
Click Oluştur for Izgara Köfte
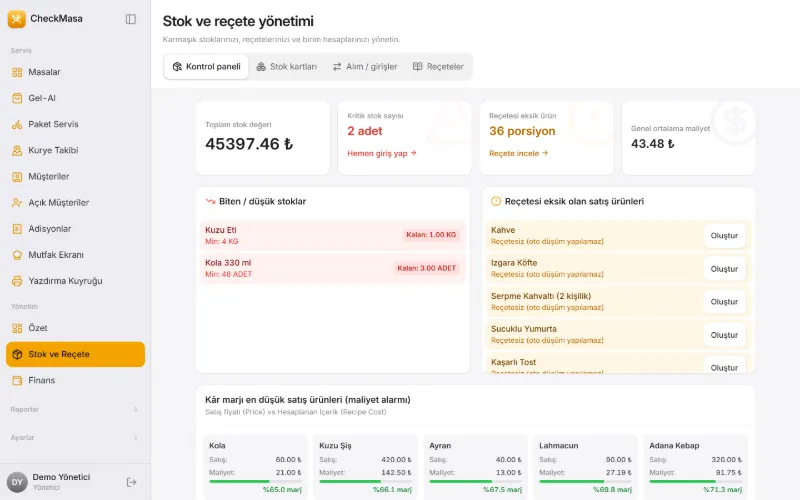pyautogui.click(x=724, y=269)
